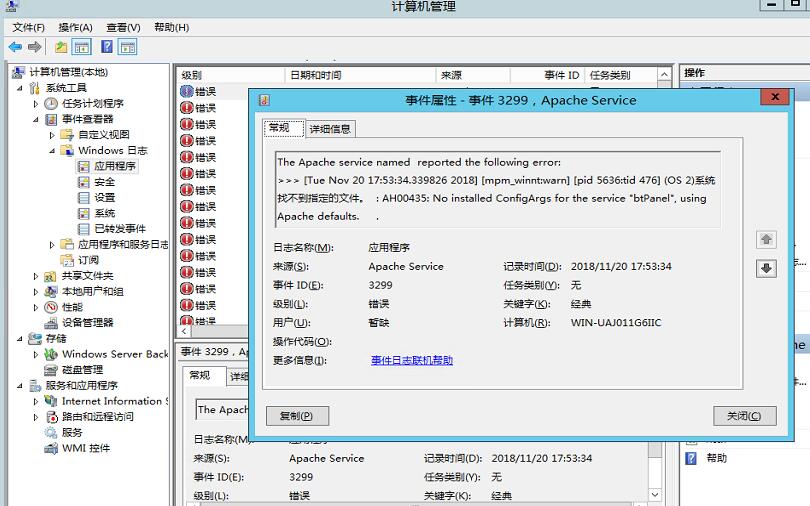
Task: Show next event with down arrow button
Action: [766, 268]
